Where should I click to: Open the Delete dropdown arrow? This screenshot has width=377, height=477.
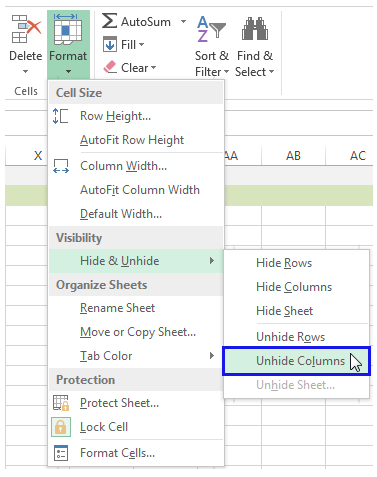(x=25, y=71)
